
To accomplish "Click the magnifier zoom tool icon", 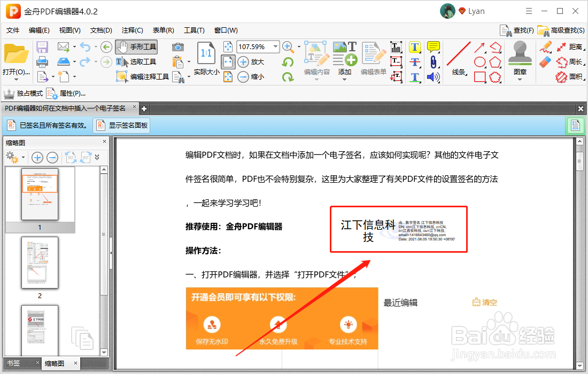I will point(288,47).
